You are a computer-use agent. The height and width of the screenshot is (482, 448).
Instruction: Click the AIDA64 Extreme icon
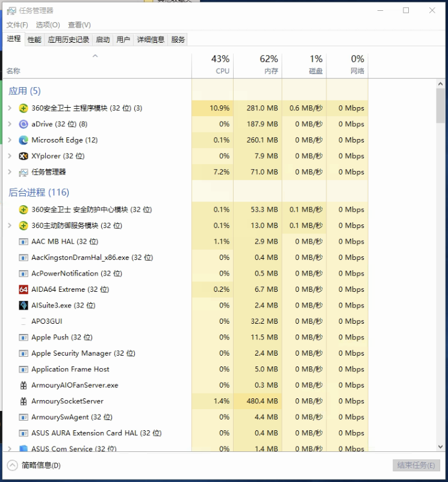[x=23, y=289]
